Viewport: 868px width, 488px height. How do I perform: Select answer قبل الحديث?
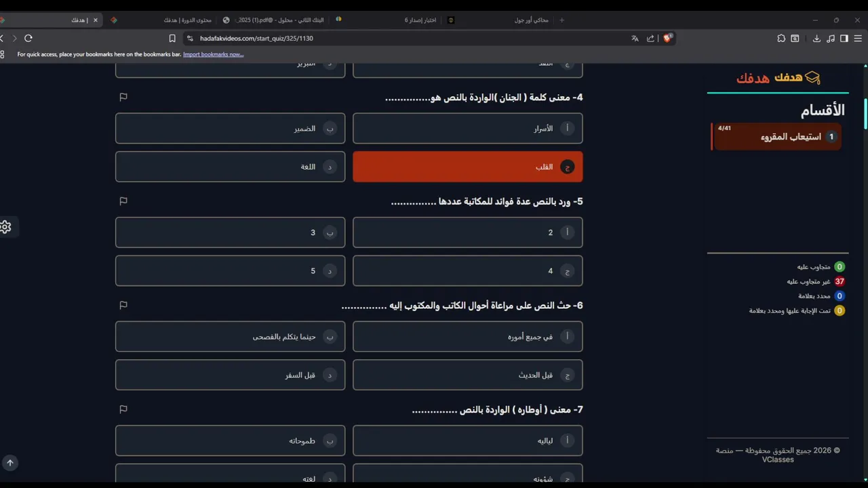pyautogui.click(x=468, y=375)
